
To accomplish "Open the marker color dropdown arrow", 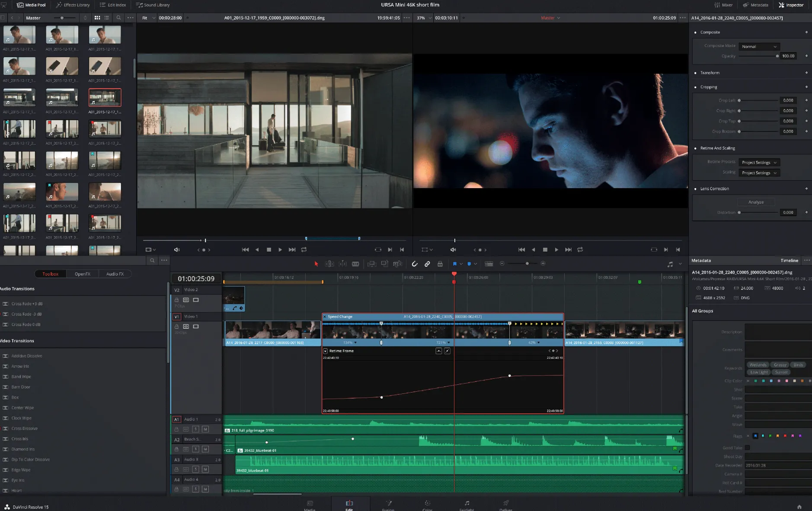I will click(476, 264).
